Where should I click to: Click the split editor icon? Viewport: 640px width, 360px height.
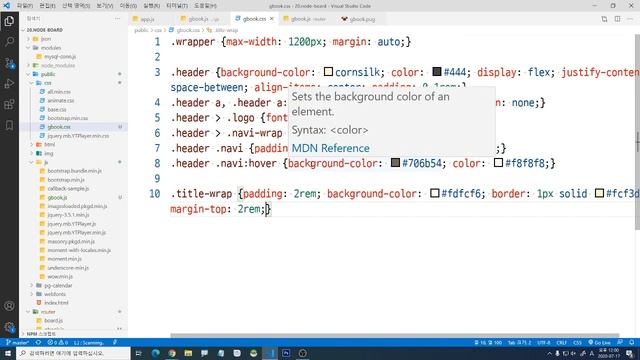click(618, 19)
